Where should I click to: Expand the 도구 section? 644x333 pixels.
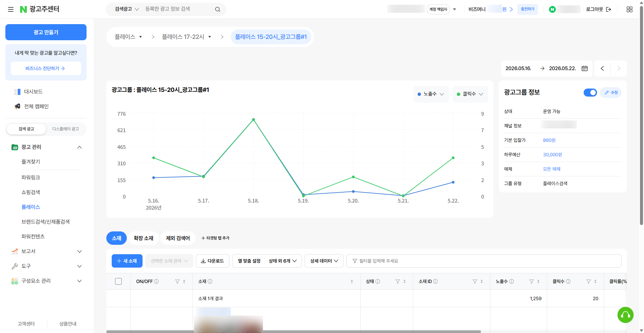(79, 266)
